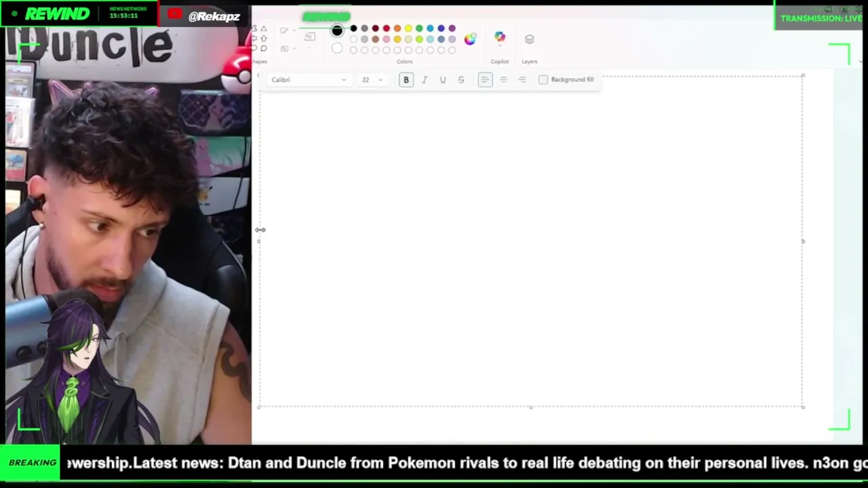Click the text box bottom-right corner handle

[803, 407]
